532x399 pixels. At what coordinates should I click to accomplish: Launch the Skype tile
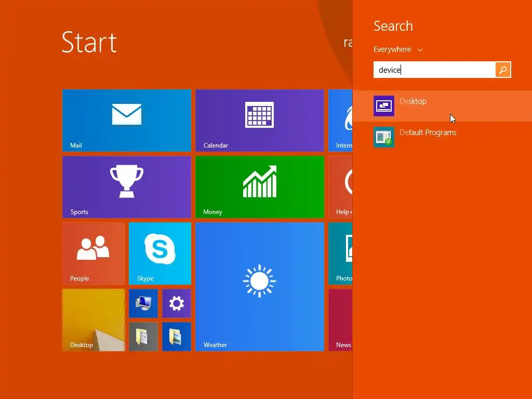click(x=160, y=254)
